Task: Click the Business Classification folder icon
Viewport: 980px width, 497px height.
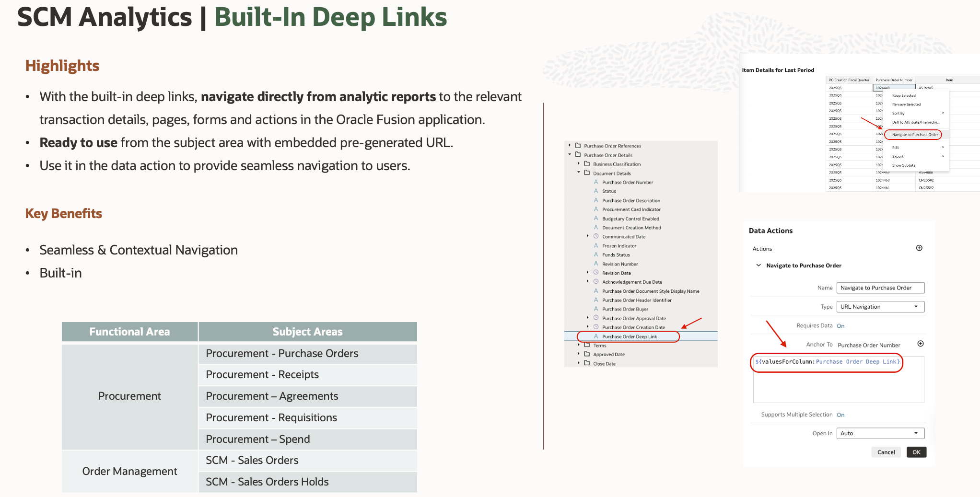Action: point(587,163)
